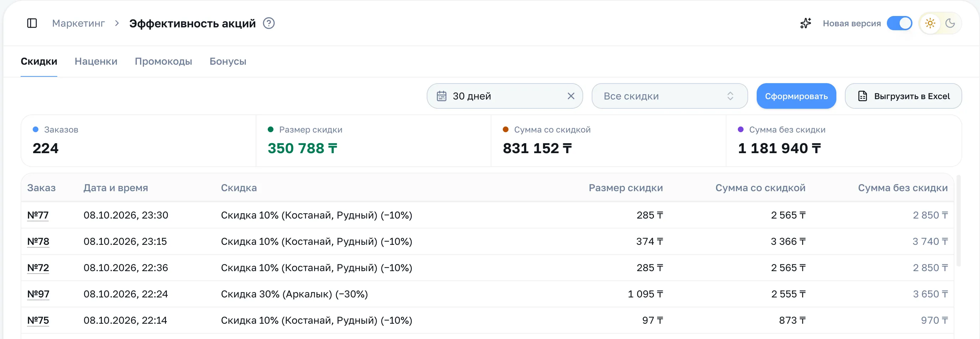Switch to the Промокоды tab
The width and height of the screenshot is (980, 339).
click(x=163, y=61)
